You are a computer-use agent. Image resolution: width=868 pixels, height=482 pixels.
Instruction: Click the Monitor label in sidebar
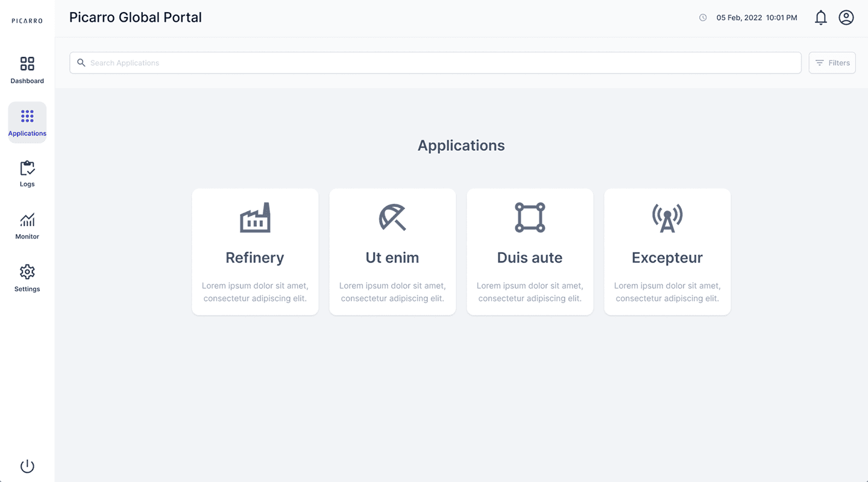tap(27, 236)
